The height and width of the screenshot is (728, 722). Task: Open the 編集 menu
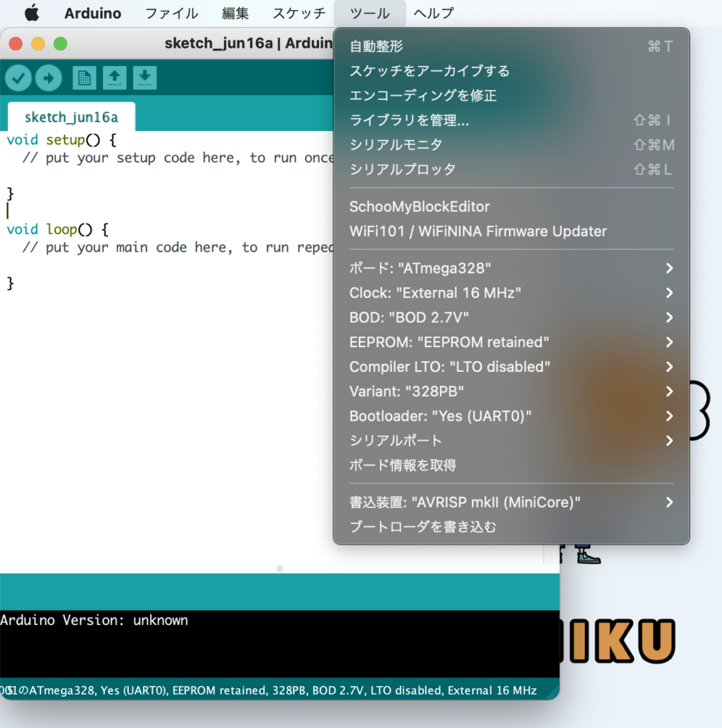(235, 13)
